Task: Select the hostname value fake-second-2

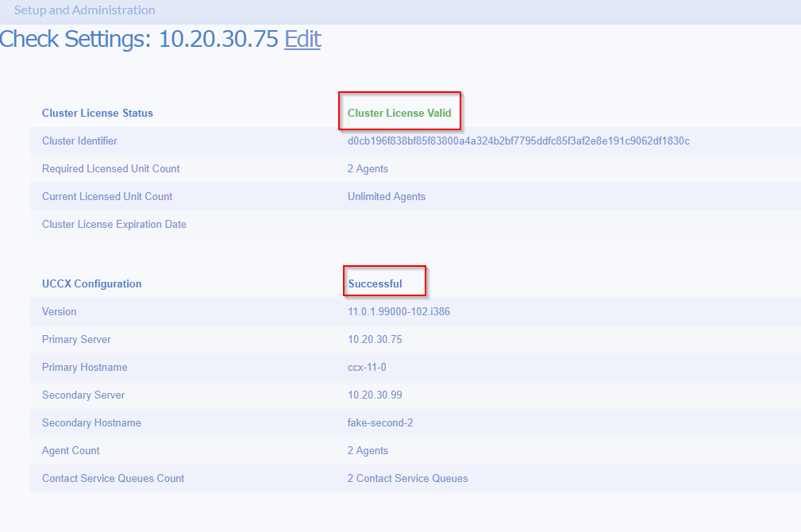Action: click(380, 423)
